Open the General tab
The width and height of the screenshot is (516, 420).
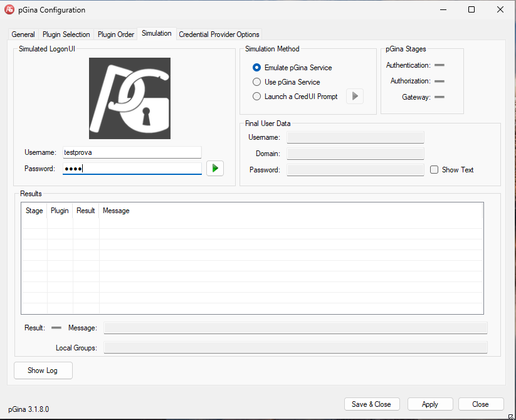point(23,34)
